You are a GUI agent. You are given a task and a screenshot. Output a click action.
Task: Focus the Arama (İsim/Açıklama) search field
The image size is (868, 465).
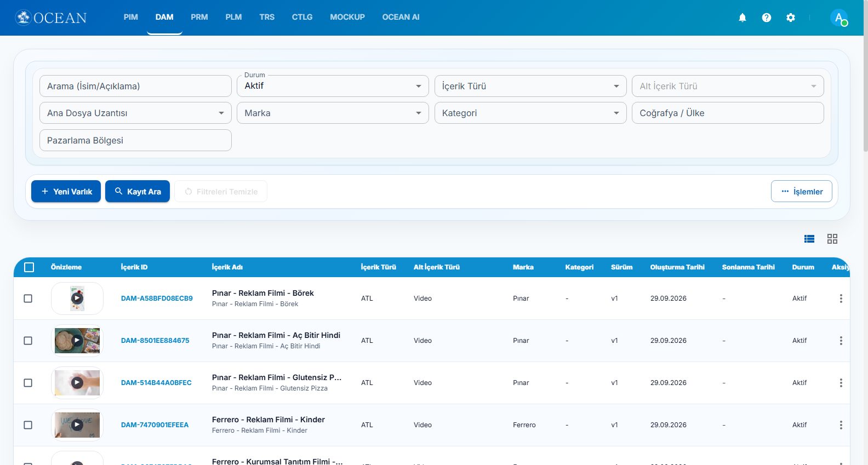135,86
